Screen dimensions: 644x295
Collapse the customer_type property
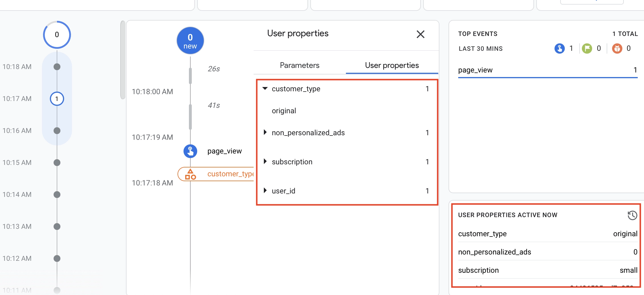click(265, 89)
